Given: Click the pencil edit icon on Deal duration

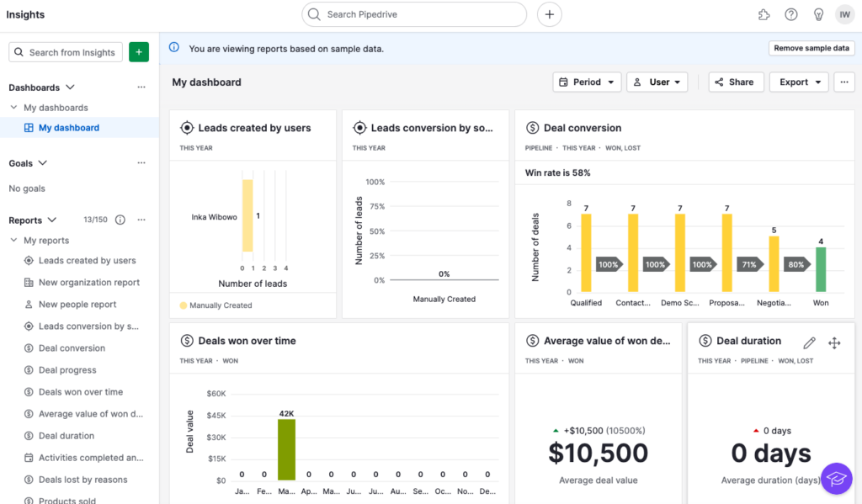Looking at the screenshot, I should (x=809, y=342).
